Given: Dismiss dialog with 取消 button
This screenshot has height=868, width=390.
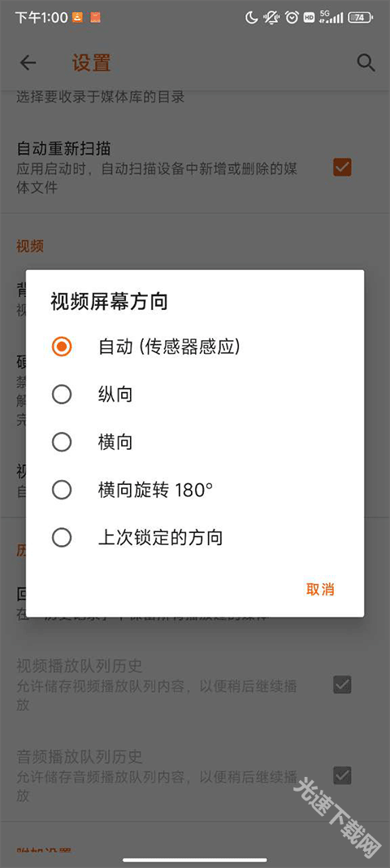Looking at the screenshot, I should [320, 589].
